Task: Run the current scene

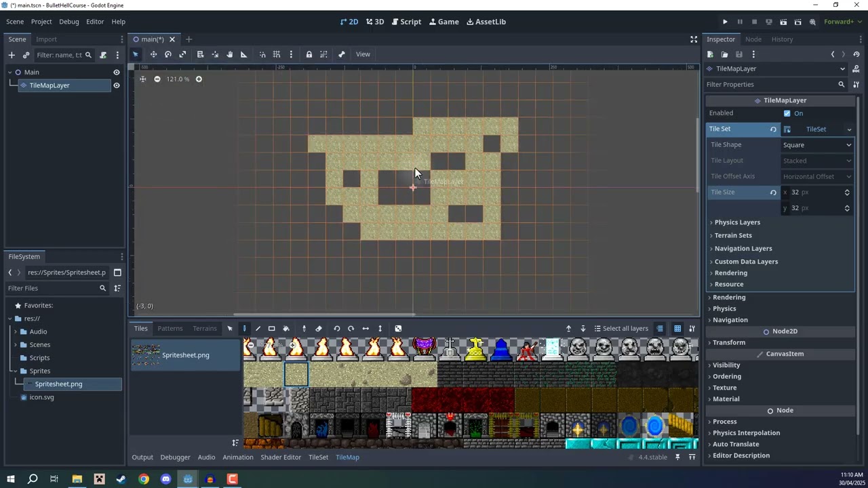Action: pos(783,22)
